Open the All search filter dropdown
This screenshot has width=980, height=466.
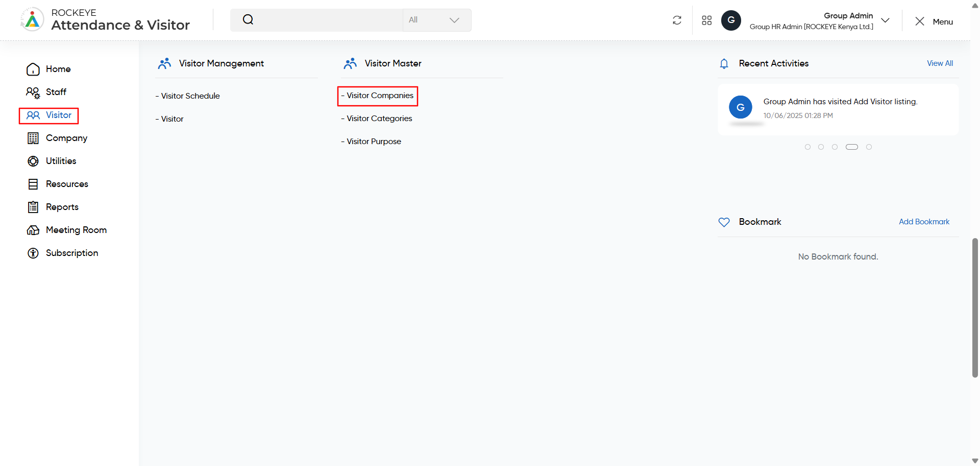[437, 20]
